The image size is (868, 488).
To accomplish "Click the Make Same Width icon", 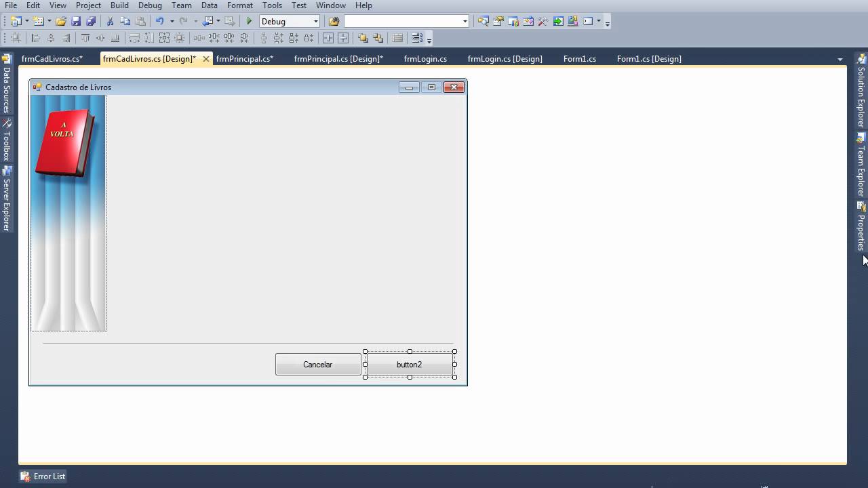I will tap(134, 38).
